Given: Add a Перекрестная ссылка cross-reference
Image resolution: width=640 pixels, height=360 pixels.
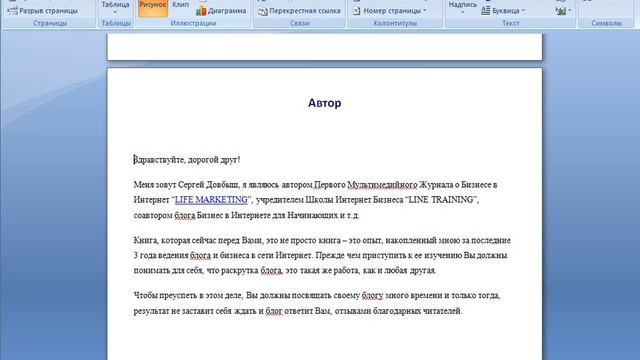Looking at the screenshot, I should (299, 11).
